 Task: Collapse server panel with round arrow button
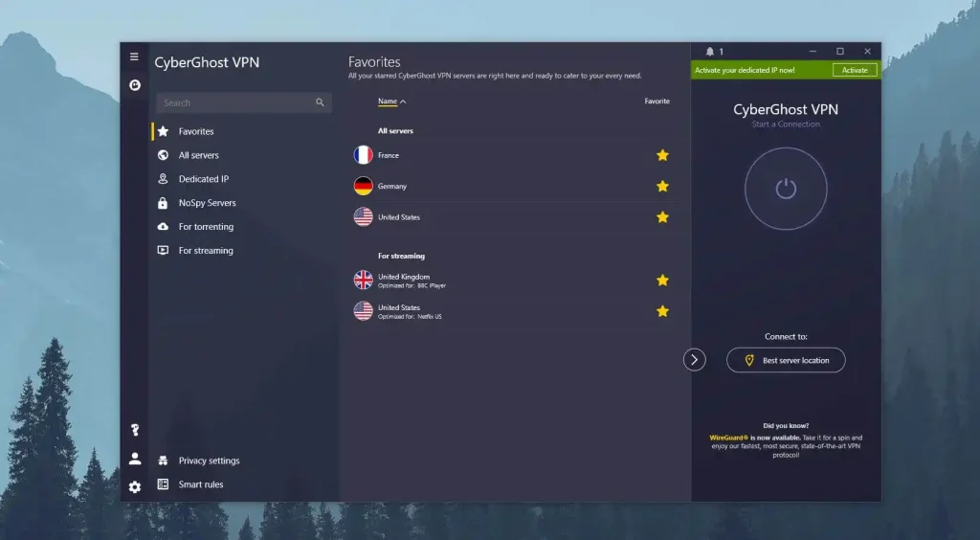point(695,359)
